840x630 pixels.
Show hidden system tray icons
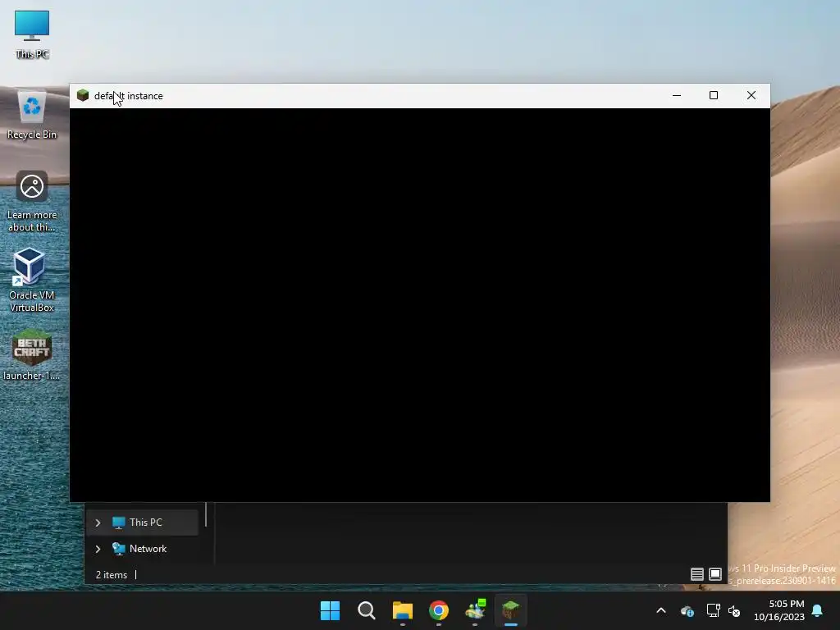(661, 610)
